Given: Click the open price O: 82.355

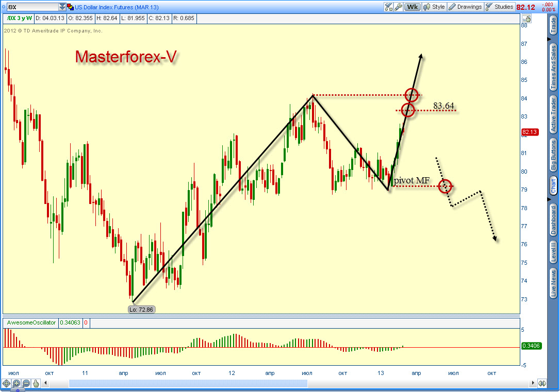Looking at the screenshot, I should click(x=80, y=18).
